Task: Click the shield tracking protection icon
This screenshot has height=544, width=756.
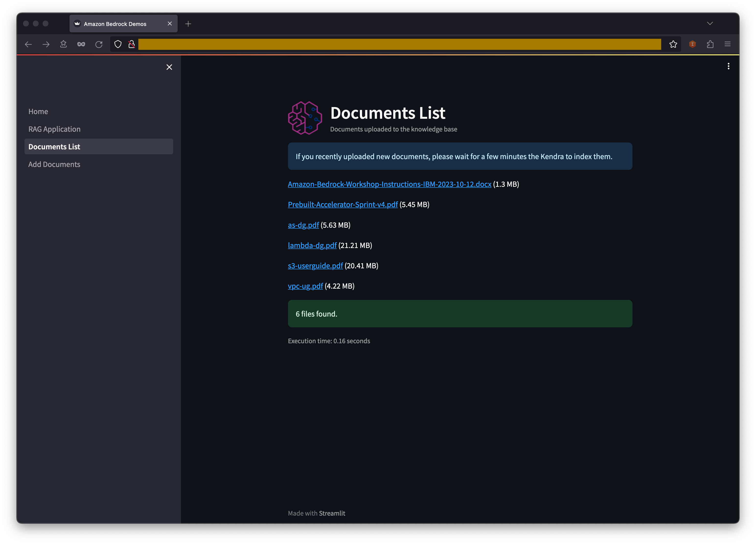Action: pyautogui.click(x=118, y=44)
